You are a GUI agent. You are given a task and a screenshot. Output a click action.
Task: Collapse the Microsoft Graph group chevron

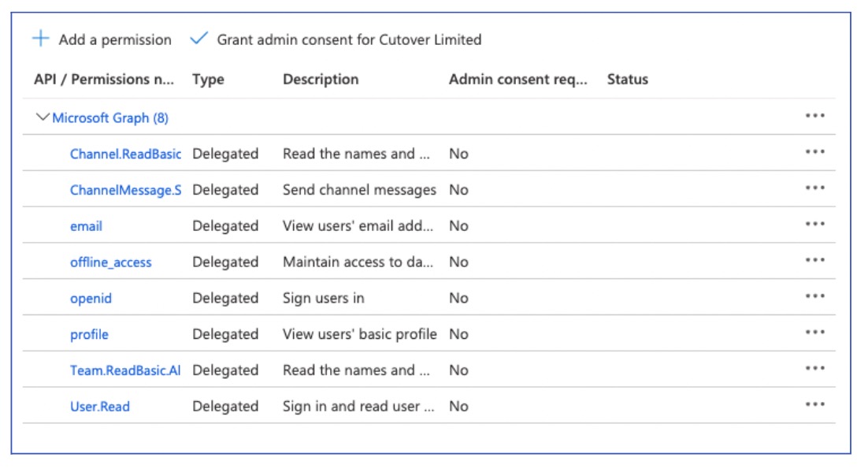pyautogui.click(x=43, y=117)
